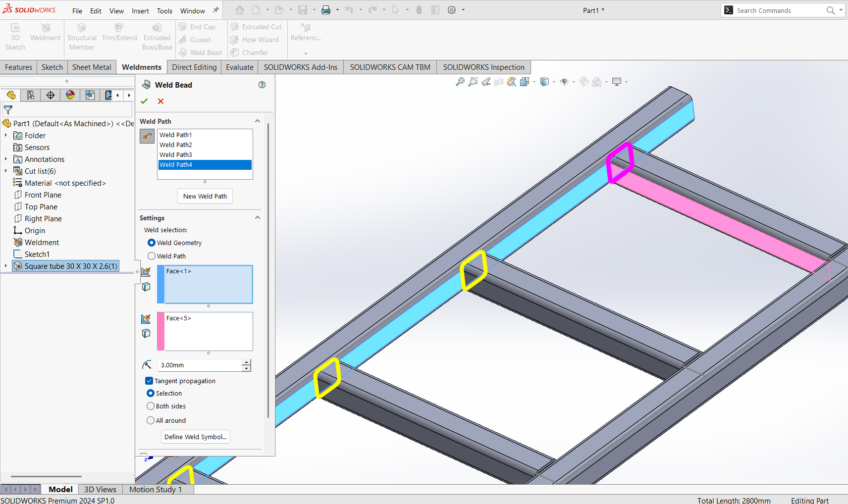
Task: Select the Extruded Boss/Base tool
Action: pyautogui.click(x=157, y=37)
